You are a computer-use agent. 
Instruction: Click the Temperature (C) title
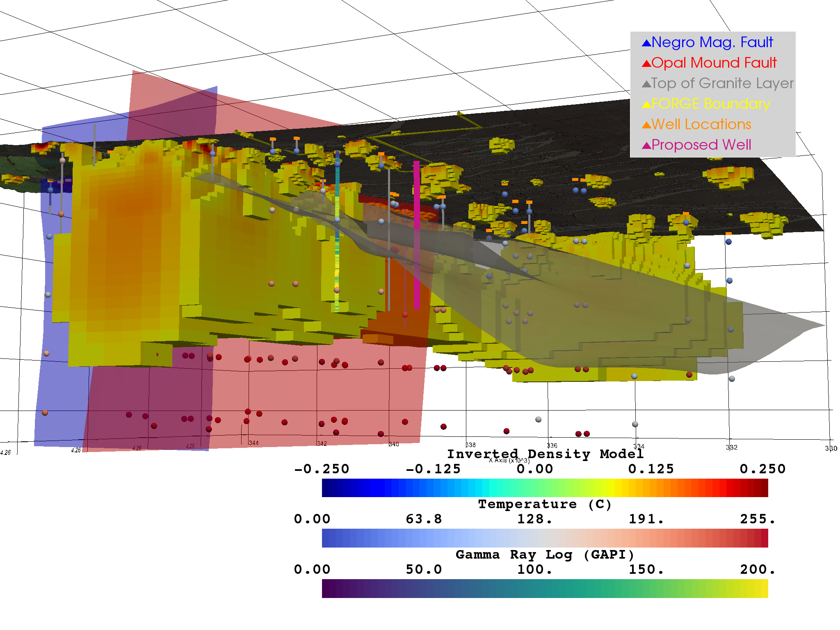click(x=545, y=504)
